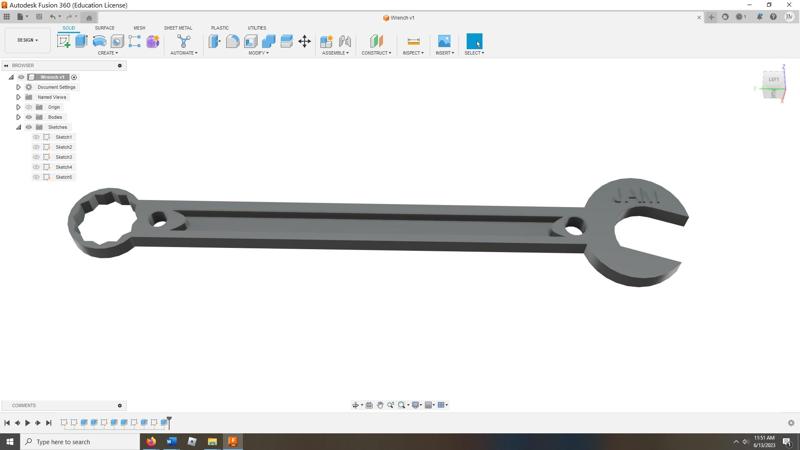Select the Move/Copy tool
The width and height of the screenshot is (800, 450).
click(x=305, y=41)
